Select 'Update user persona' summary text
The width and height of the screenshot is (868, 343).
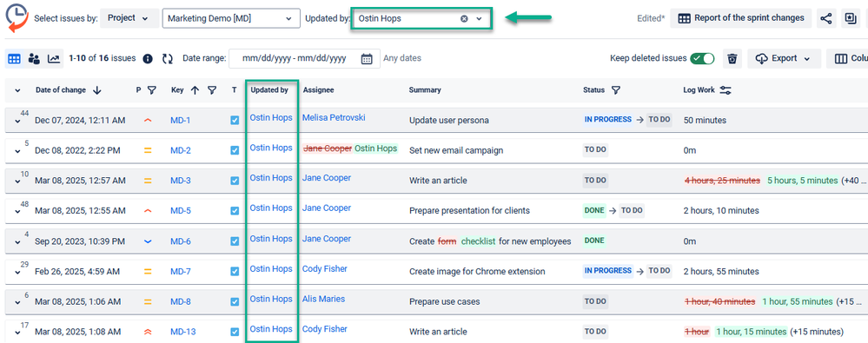tap(449, 120)
